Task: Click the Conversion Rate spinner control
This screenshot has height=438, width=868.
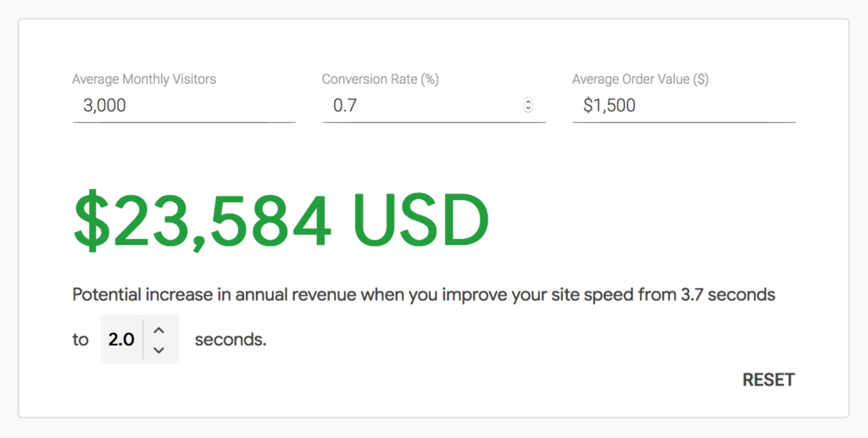Action: pyautogui.click(x=529, y=105)
